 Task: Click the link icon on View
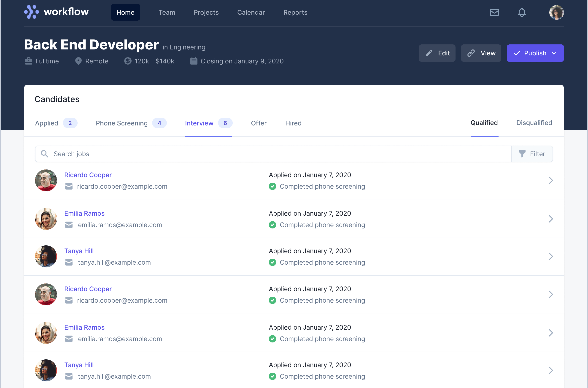tap(471, 53)
